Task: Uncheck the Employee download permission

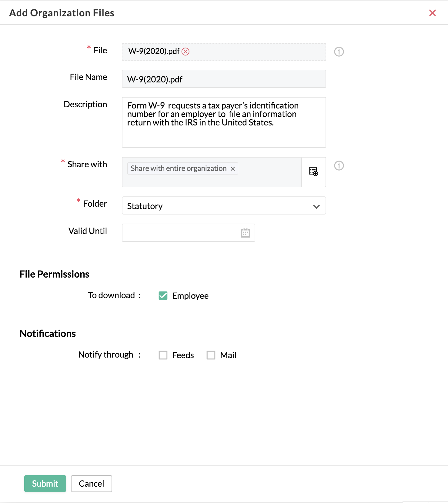Action: coord(163,296)
